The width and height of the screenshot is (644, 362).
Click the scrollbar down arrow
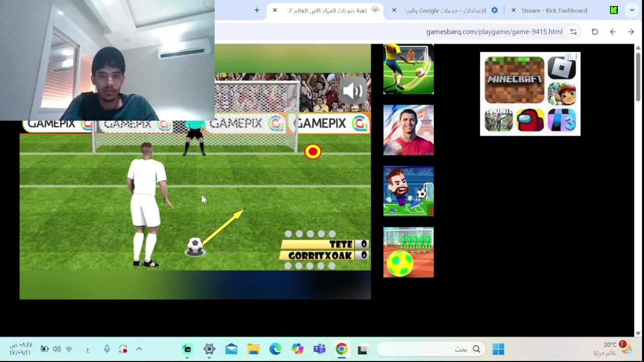tap(638, 333)
